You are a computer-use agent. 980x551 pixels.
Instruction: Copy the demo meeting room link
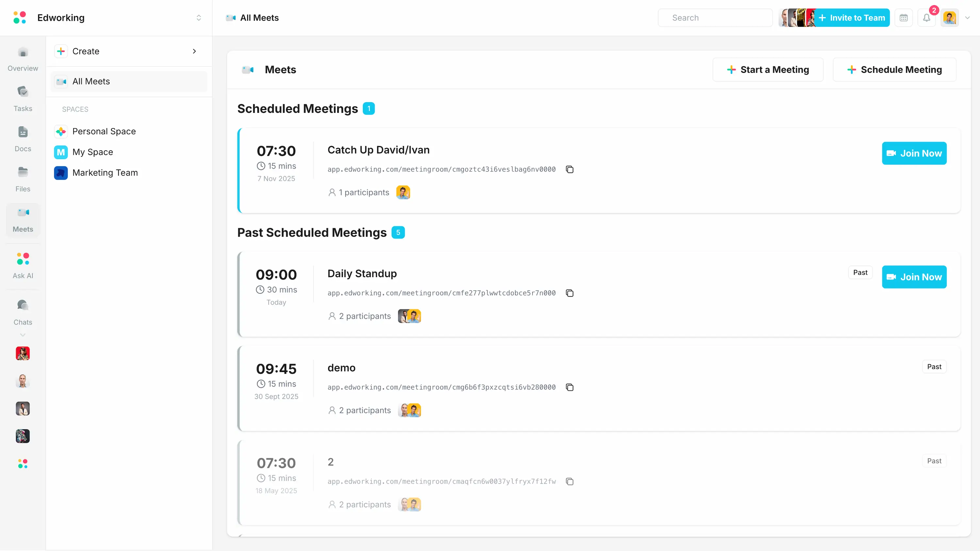click(569, 387)
